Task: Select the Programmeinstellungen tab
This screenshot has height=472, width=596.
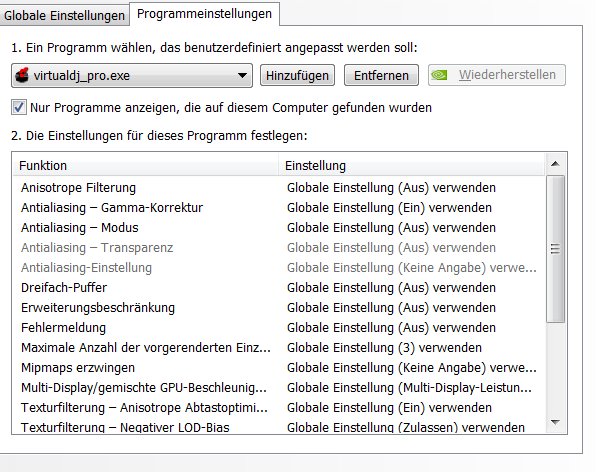Action: [x=204, y=14]
